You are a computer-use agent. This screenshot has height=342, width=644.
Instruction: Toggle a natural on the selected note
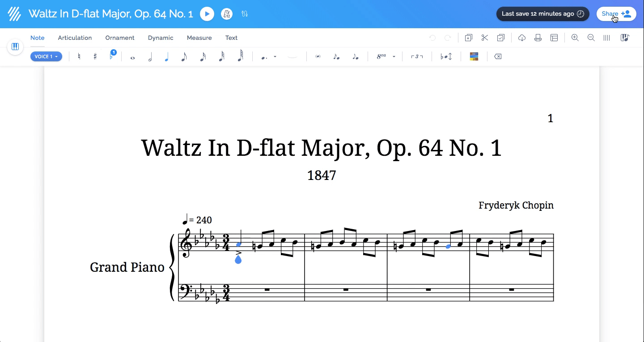pos(79,56)
